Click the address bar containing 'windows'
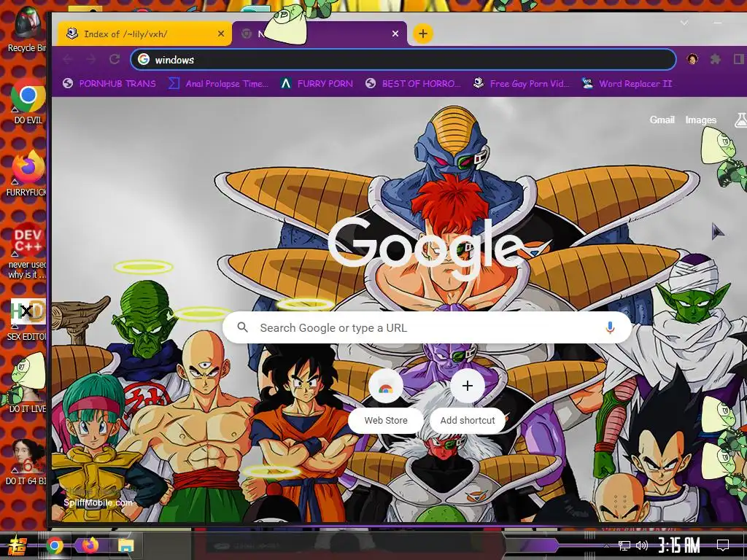Screen dimensions: 747x560 [x=403, y=60]
